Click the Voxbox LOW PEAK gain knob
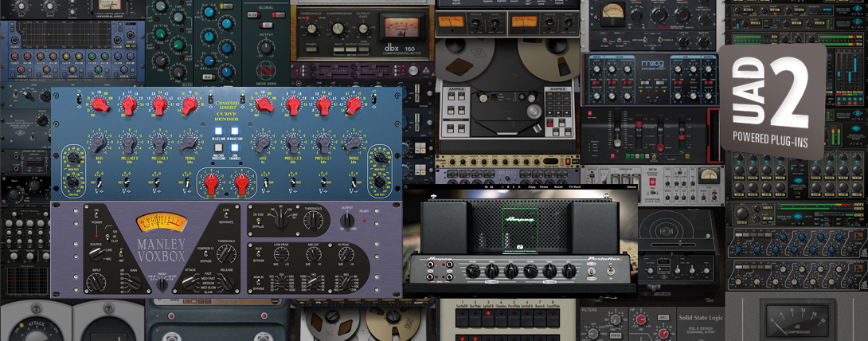The image size is (868, 341). point(281,254)
